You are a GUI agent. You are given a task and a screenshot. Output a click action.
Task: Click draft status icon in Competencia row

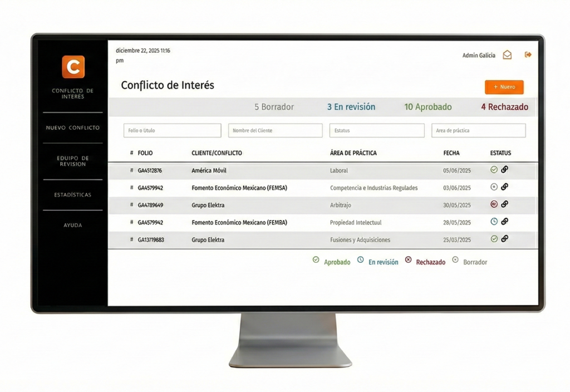click(494, 187)
